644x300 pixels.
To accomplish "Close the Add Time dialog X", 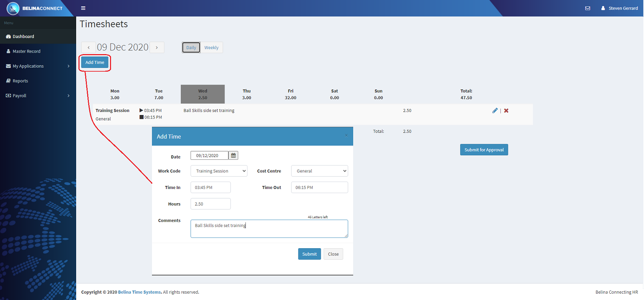I will click(x=346, y=135).
